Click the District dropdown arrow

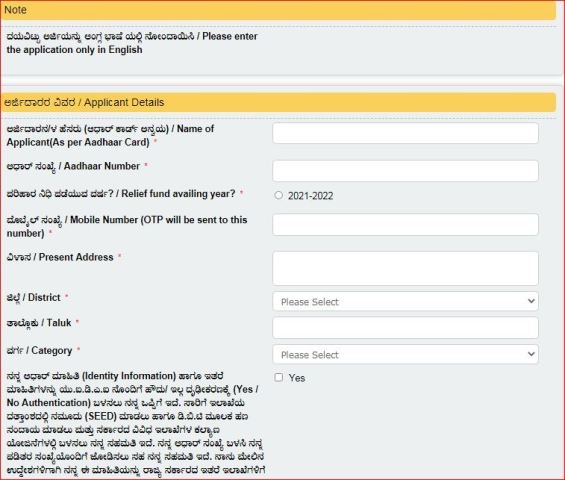pos(531,301)
